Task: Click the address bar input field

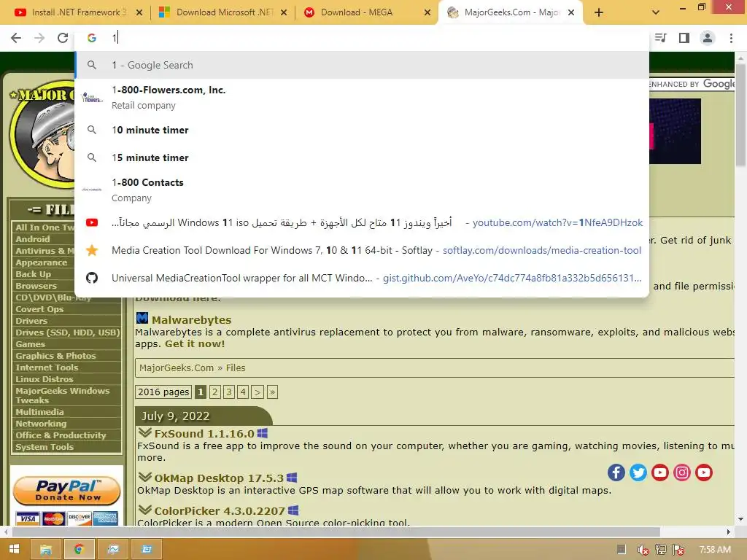Action: click(362, 38)
